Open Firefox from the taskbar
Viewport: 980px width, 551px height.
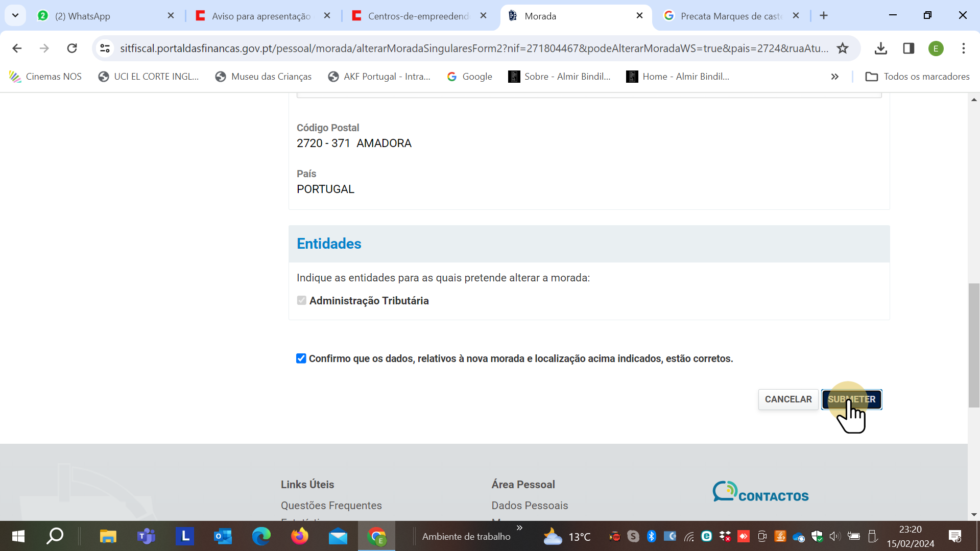point(300,536)
